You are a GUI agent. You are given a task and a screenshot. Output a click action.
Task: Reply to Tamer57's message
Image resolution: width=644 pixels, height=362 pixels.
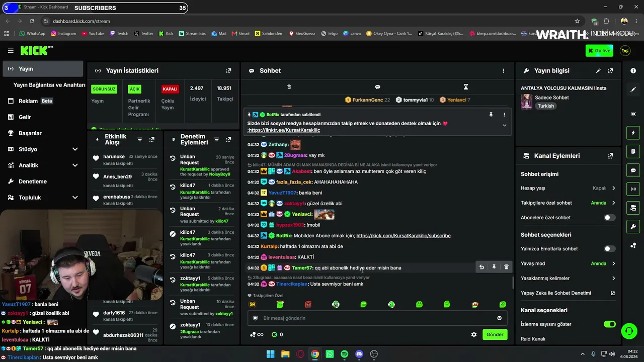481,267
